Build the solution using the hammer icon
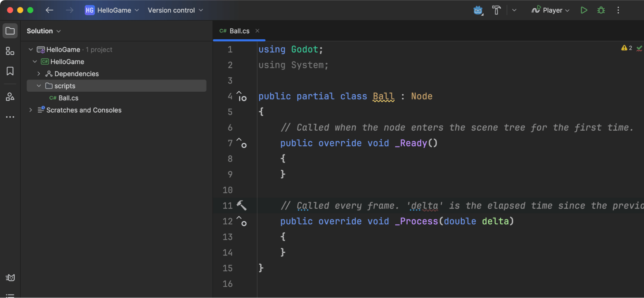This screenshot has width=644, height=298. [496, 10]
